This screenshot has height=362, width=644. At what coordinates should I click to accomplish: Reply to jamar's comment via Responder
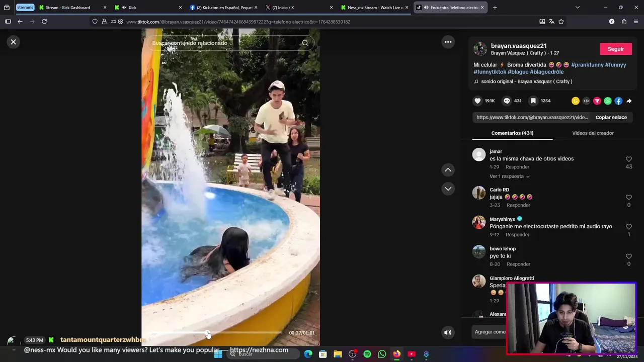pyautogui.click(x=517, y=167)
